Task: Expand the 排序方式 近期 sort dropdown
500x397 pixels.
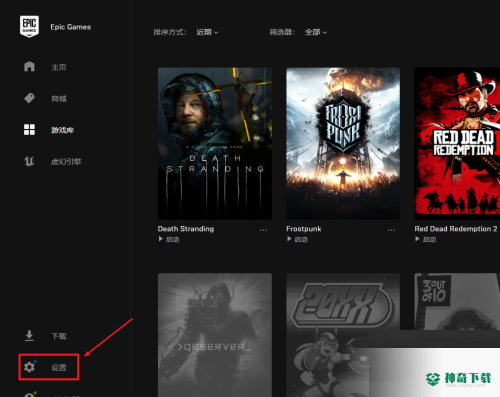Action: point(207,32)
